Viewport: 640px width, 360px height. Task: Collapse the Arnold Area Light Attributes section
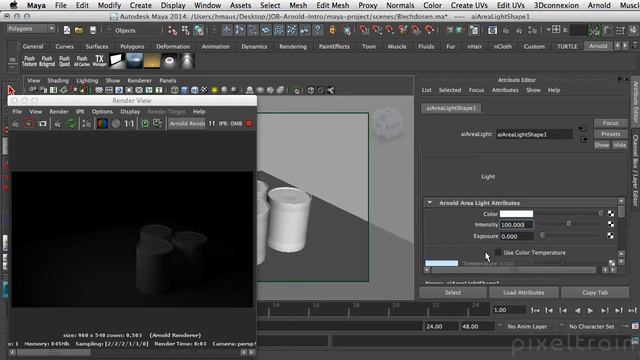pos(430,202)
